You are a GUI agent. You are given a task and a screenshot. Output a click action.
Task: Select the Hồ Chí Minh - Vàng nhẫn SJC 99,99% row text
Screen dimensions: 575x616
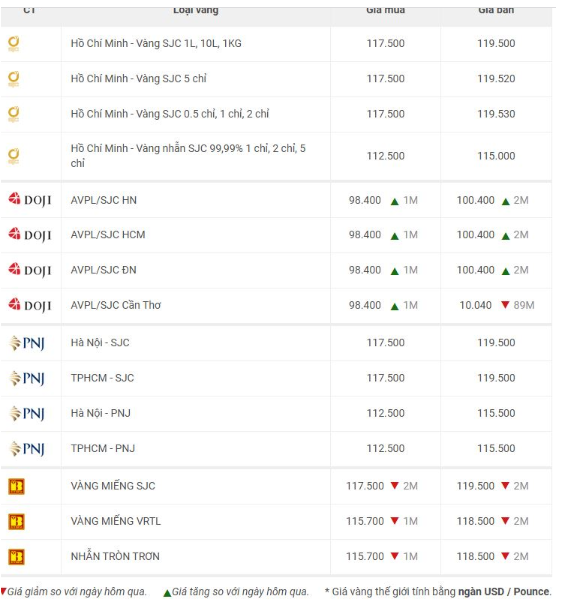click(188, 156)
